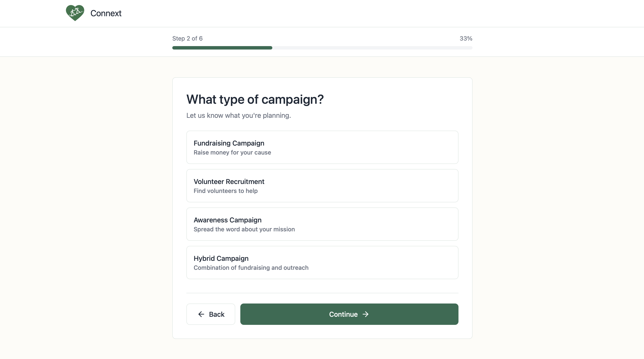The width and height of the screenshot is (644, 359).
Task: Click "Let us know what you're planning" subtitle
Action: tap(238, 116)
